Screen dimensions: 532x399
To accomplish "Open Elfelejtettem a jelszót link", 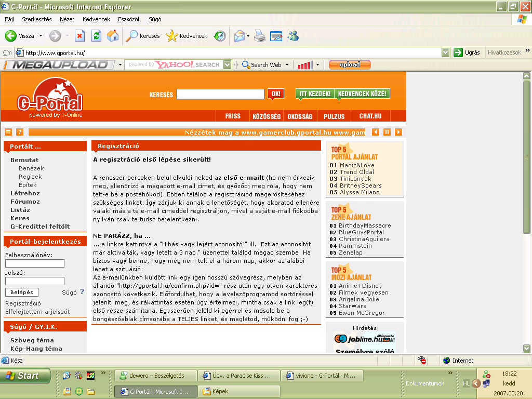I will [37, 312].
